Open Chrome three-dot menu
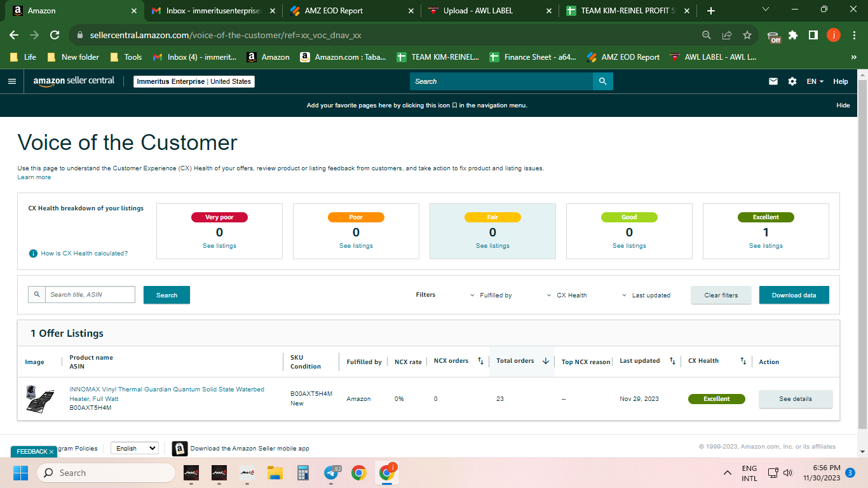The height and width of the screenshot is (488, 868). click(x=854, y=36)
